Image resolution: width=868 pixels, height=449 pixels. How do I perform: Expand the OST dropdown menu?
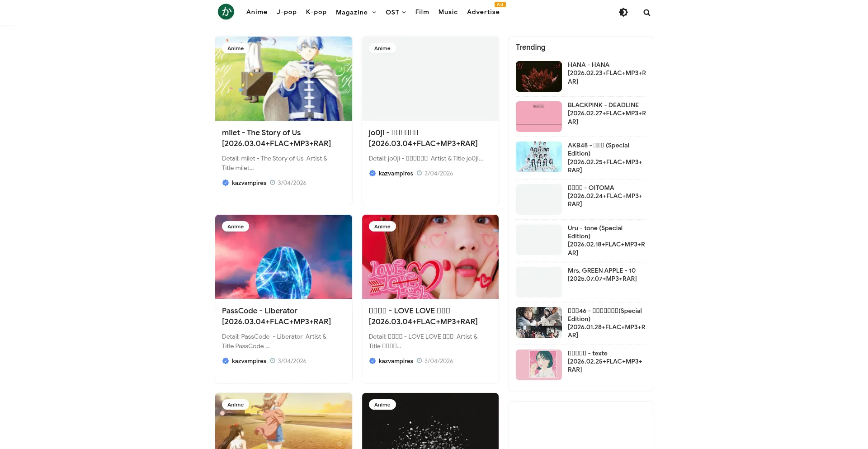click(x=396, y=12)
